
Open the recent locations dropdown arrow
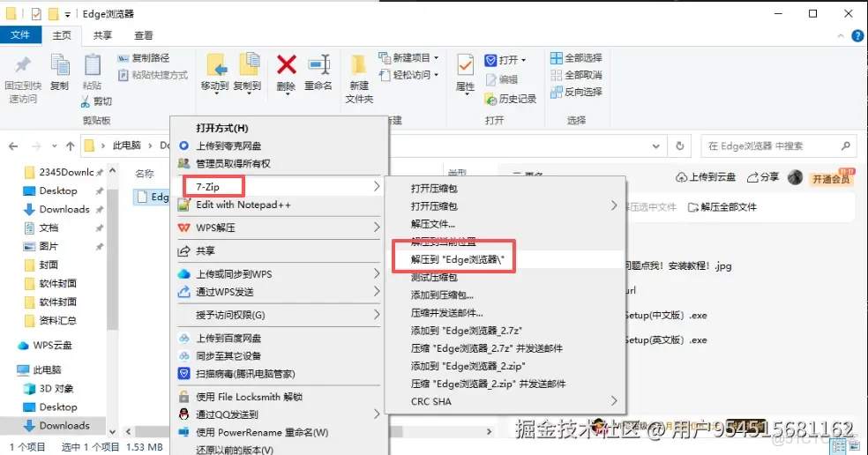tap(55, 146)
